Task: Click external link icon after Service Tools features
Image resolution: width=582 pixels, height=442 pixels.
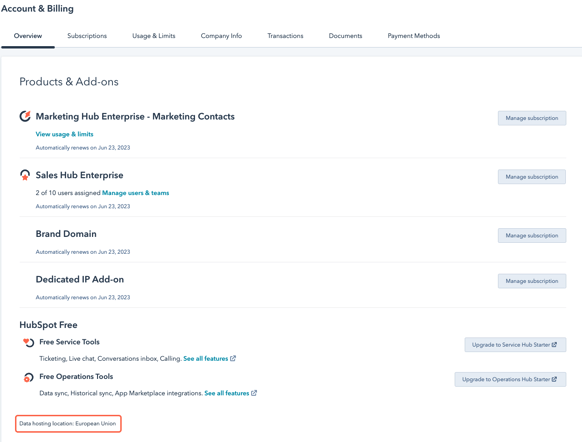Action: (x=233, y=358)
